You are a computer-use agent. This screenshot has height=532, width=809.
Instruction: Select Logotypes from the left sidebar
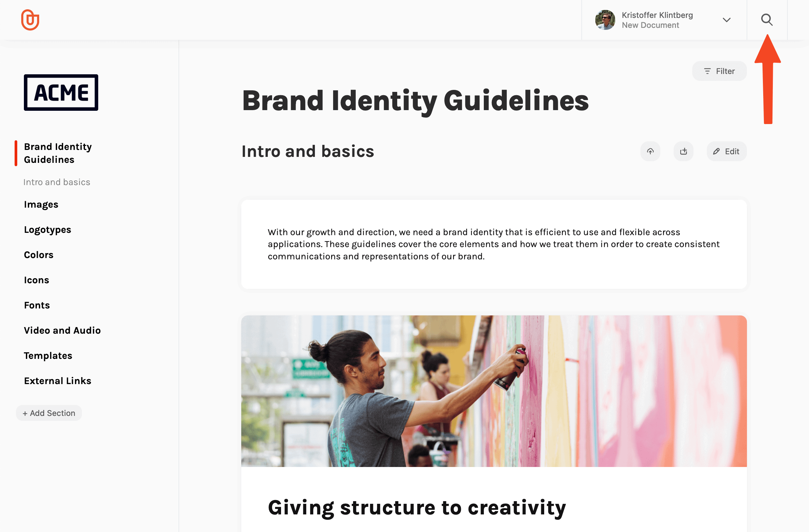tap(47, 229)
